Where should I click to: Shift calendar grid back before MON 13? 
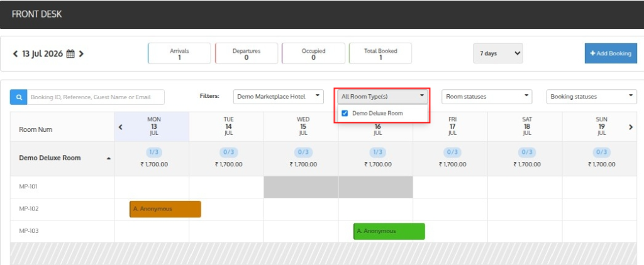click(x=120, y=127)
